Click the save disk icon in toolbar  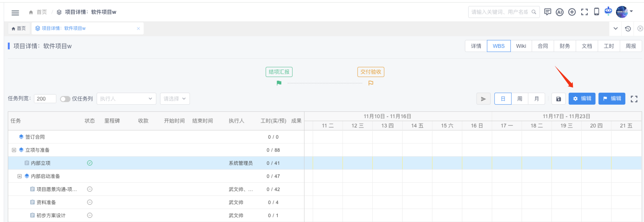(558, 99)
